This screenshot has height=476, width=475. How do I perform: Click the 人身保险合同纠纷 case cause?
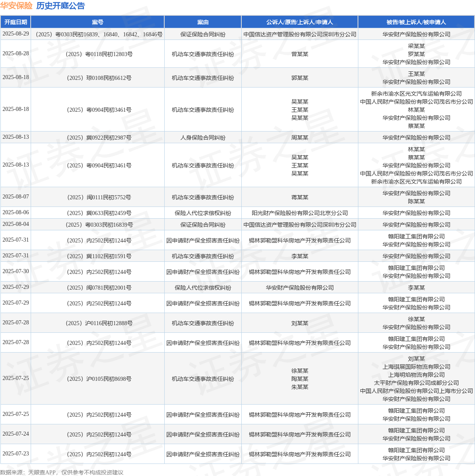click(203, 138)
